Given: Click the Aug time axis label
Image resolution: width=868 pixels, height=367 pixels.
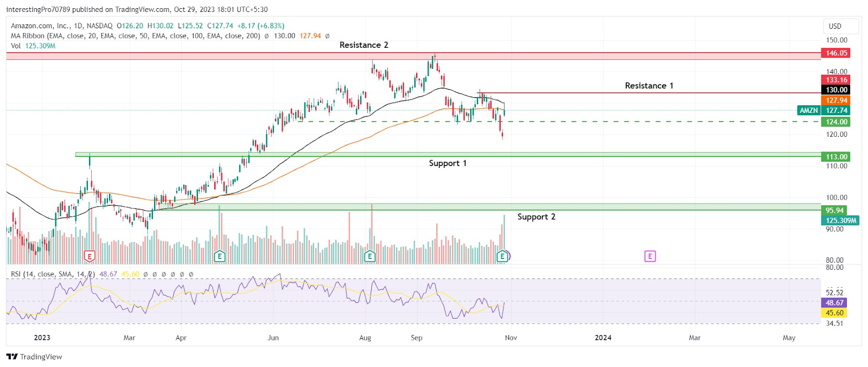Looking at the screenshot, I should 365,338.
